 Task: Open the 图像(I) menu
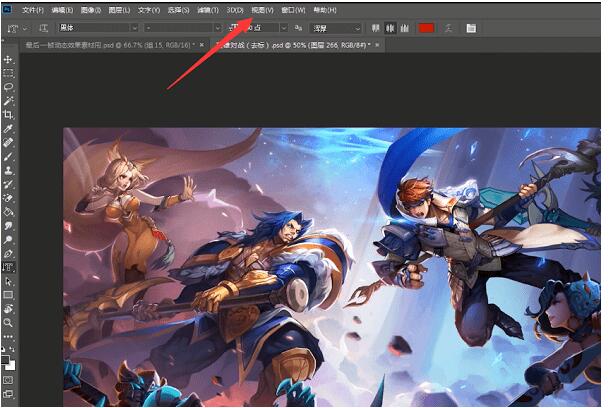91,10
